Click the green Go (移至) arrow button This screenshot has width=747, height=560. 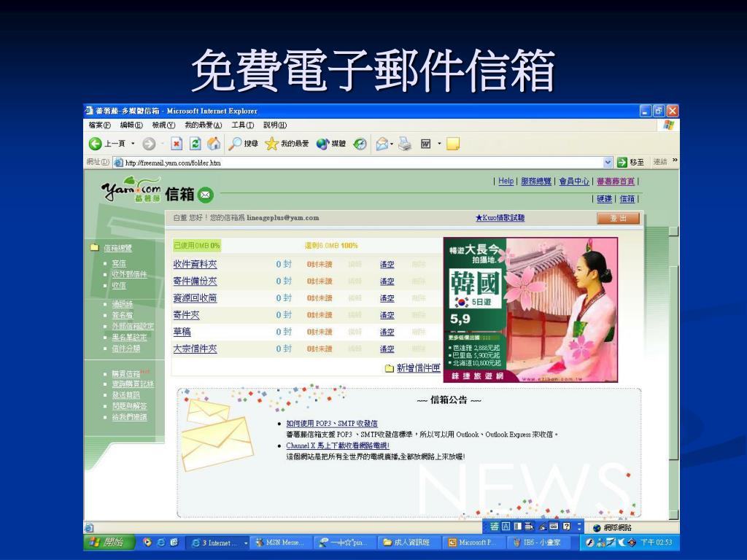pyautogui.click(x=622, y=162)
